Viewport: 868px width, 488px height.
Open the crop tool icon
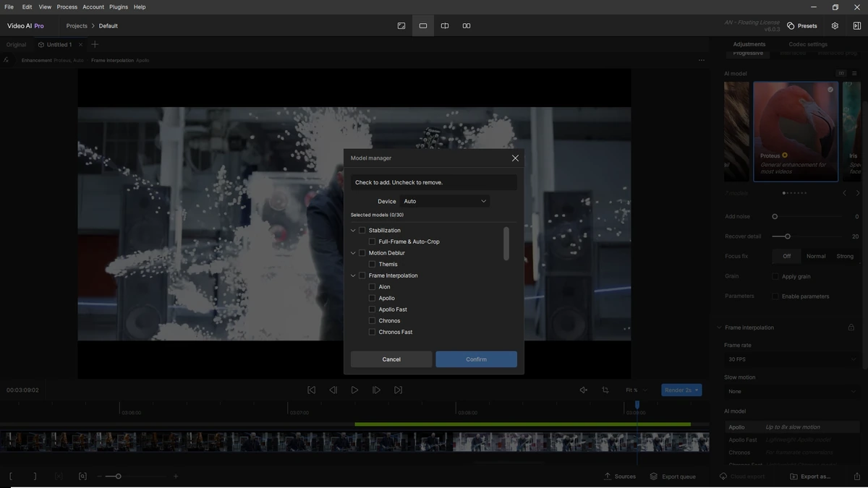(605, 390)
